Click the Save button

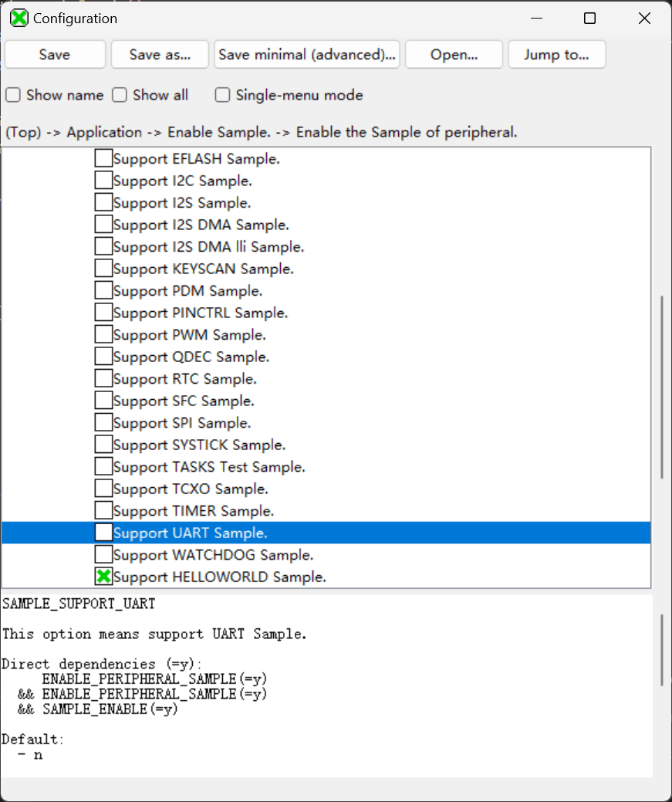pyautogui.click(x=55, y=55)
